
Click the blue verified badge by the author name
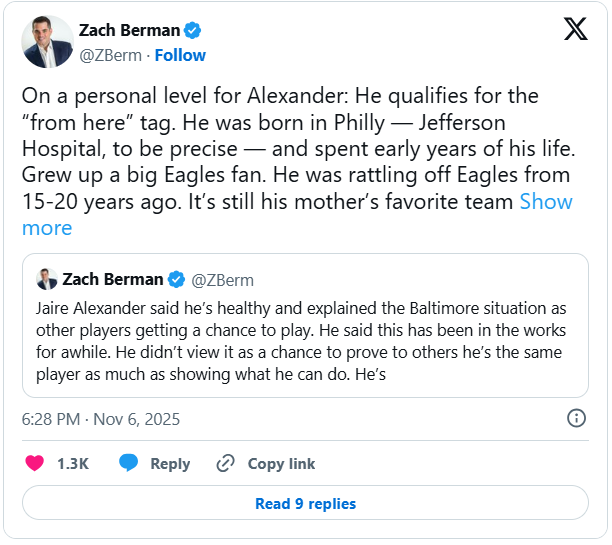pyautogui.click(x=193, y=30)
